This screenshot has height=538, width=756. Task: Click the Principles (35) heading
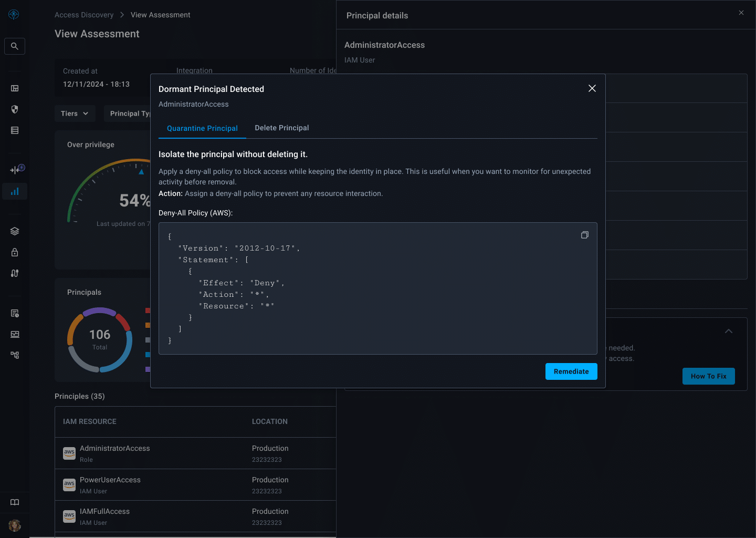[x=80, y=396]
